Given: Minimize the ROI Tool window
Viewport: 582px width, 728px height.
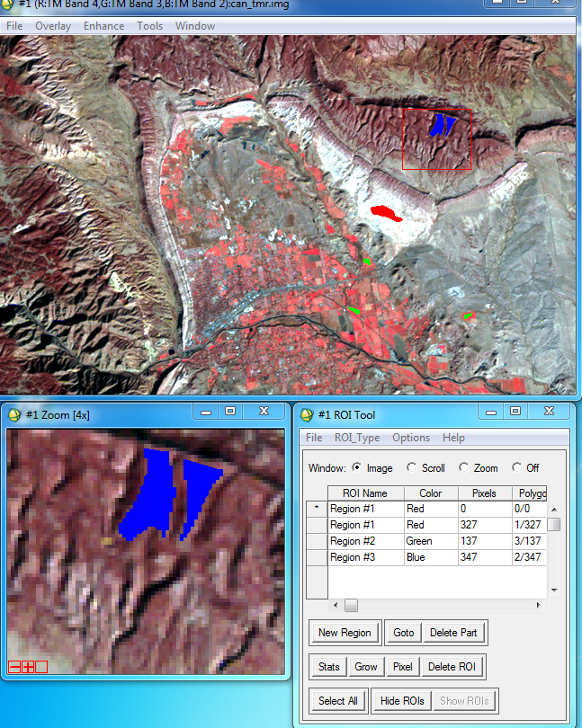Looking at the screenshot, I should (x=491, y=412).
